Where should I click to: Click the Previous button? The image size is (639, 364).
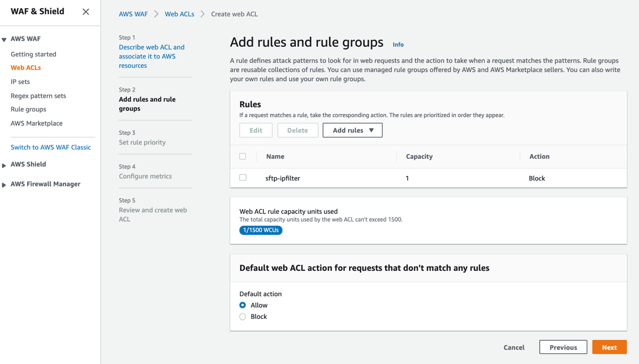pyautogui.click(x=563, y=347)
